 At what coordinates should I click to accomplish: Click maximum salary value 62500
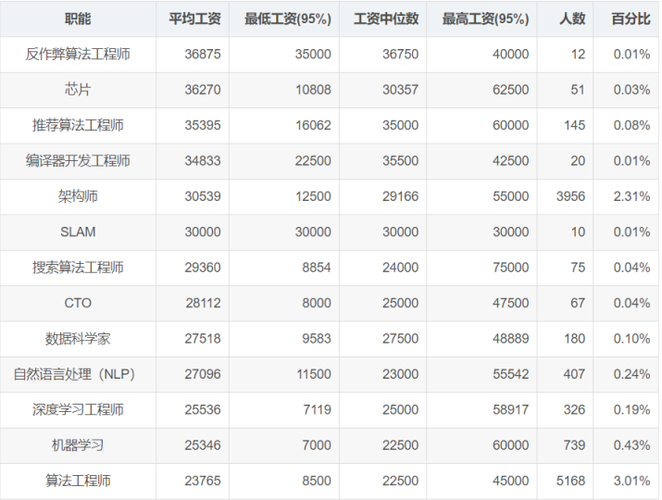[511, 90]
